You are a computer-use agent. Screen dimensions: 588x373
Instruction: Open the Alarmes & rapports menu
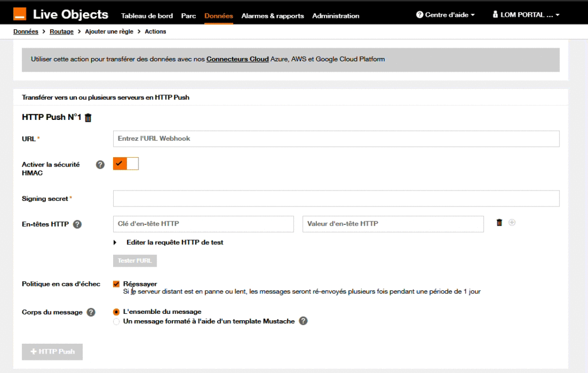click(x=272, y=16)
